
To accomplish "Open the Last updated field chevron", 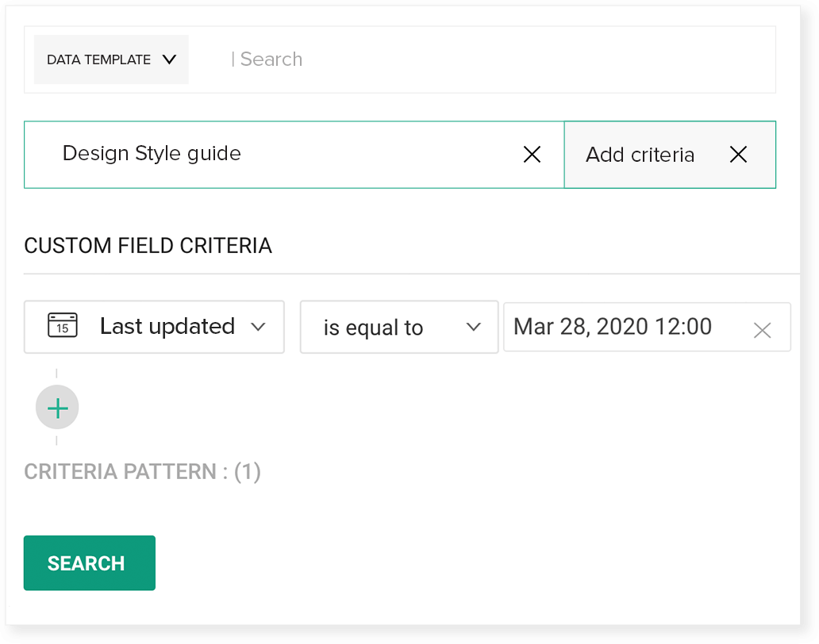I will tap(258, 327).
